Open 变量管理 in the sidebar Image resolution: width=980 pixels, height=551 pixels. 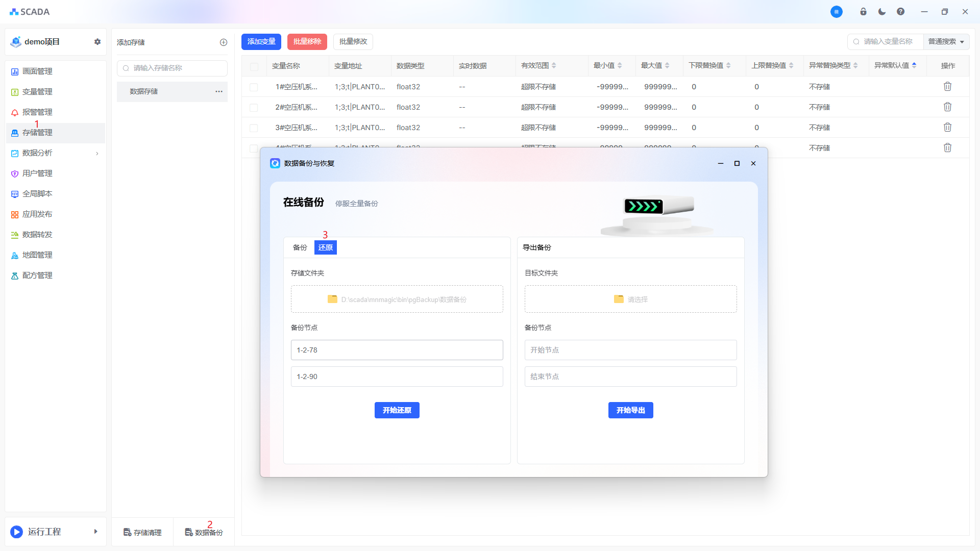(37, 92)
